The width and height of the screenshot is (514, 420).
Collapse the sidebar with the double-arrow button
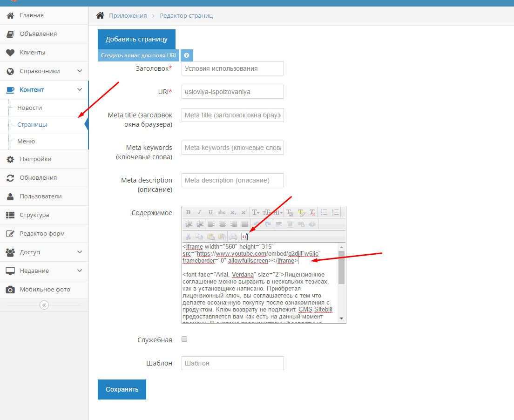44,305
